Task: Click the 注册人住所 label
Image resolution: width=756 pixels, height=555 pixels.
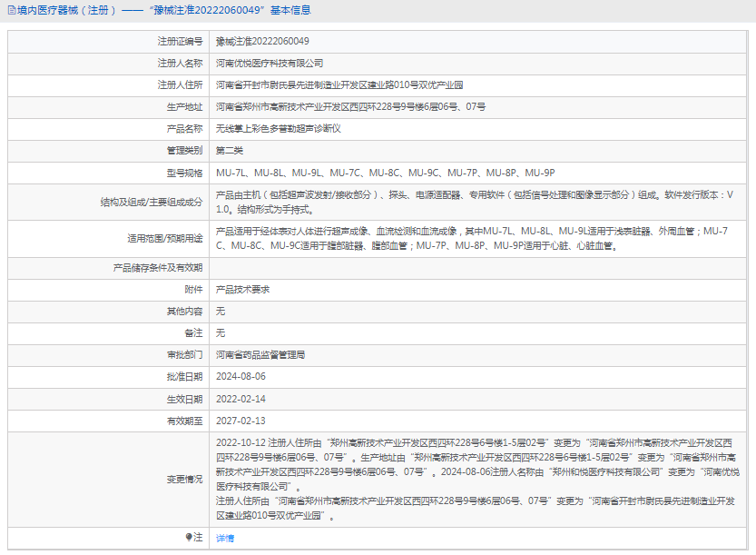Action: point(180,85)
